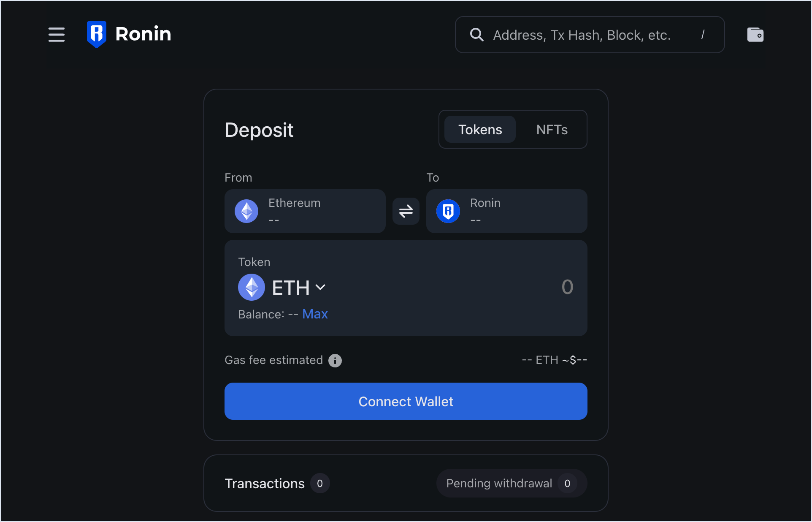Click the Ronin logo
The width and height of the screenshot is (812, 522).
click(x=128, y=34)
